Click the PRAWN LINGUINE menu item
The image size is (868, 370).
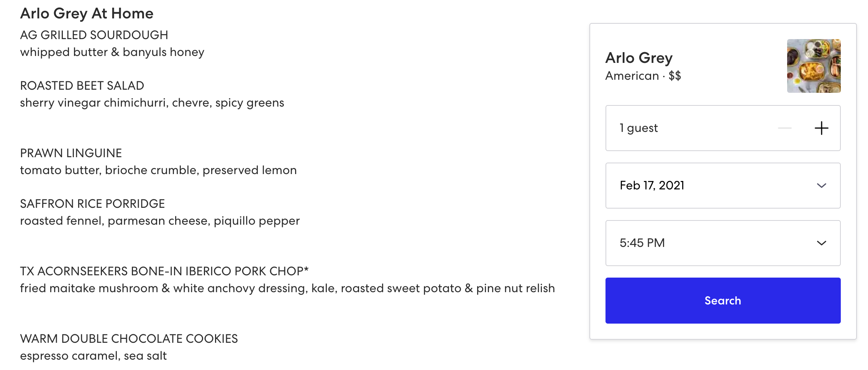click(x=71, y=153)
